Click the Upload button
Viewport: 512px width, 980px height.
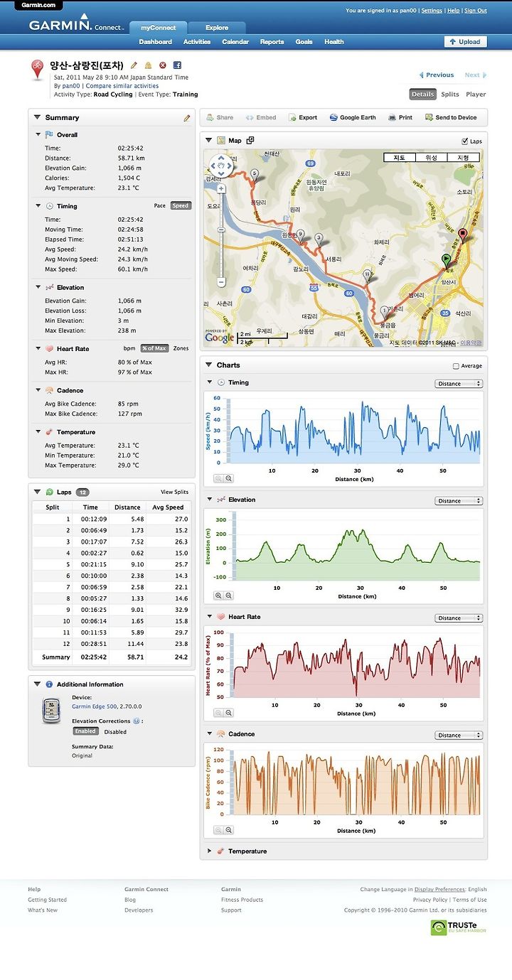[465, 42]
